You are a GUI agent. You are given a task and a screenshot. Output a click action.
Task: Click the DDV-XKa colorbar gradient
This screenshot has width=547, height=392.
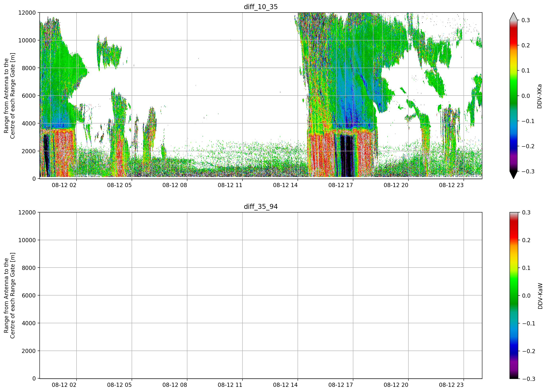[513, 96]
